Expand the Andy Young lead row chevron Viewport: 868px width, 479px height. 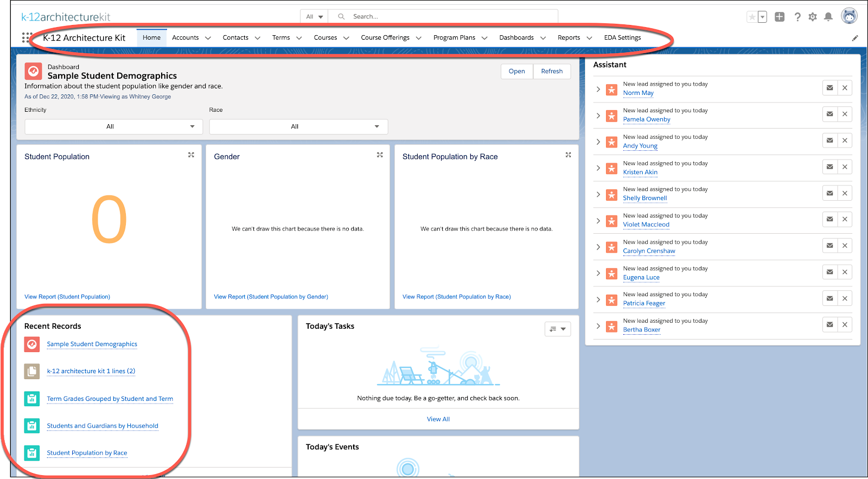pyautogui.click(x=598, y=142)
